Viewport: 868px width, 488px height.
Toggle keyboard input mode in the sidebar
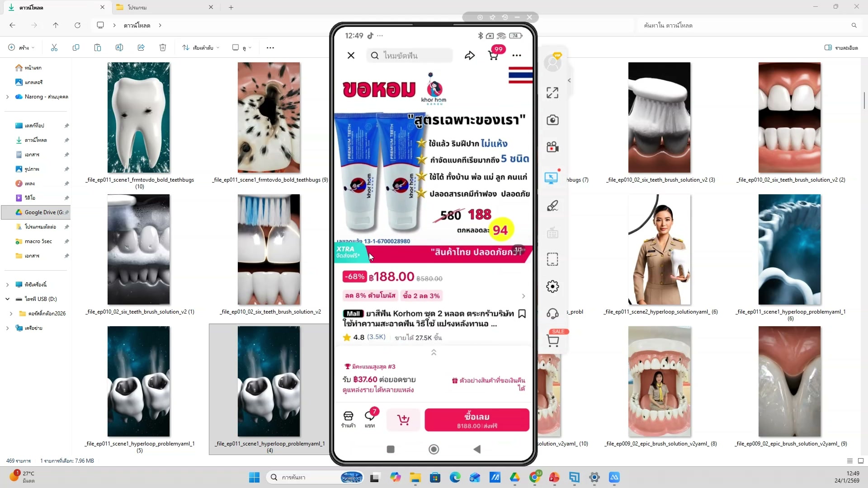[x=552, y=233]
